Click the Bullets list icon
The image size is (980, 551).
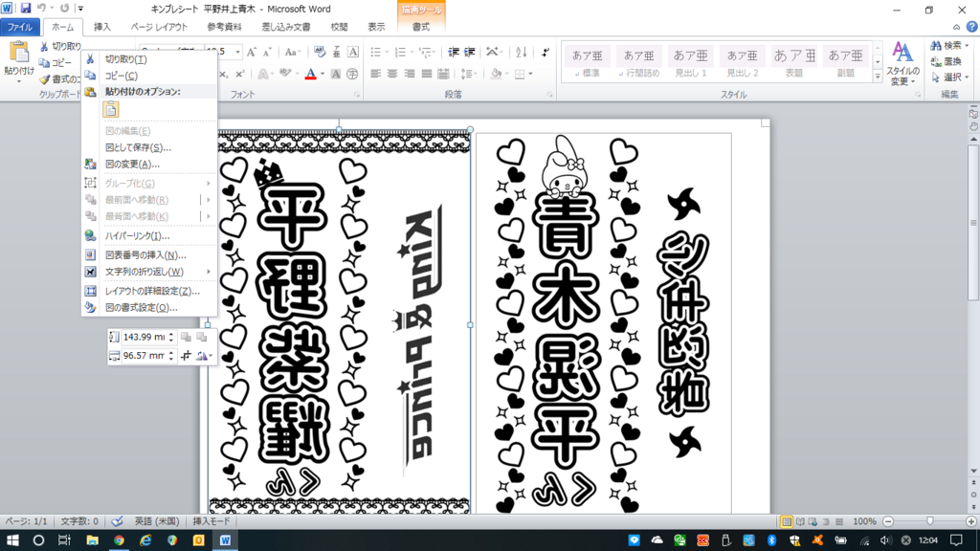(x=376, y=52)
